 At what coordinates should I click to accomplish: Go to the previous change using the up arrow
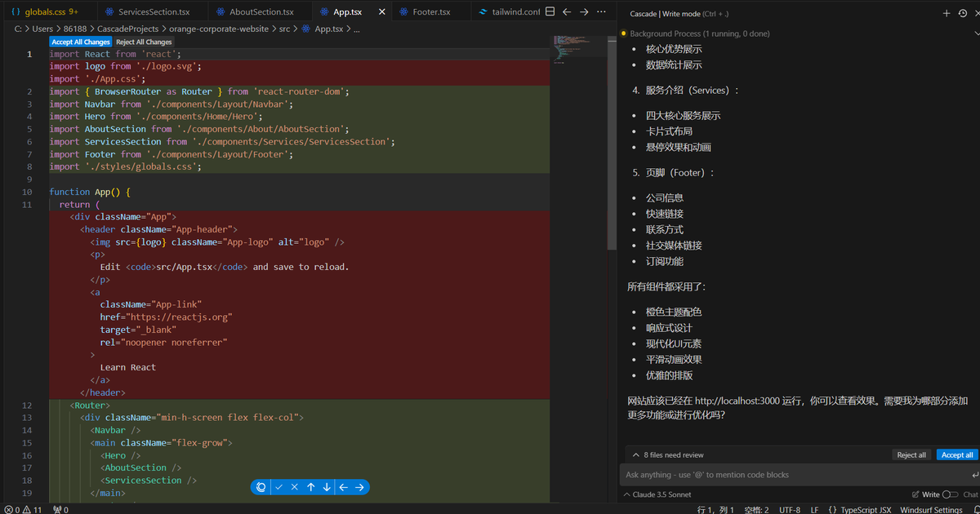(311, 487)
